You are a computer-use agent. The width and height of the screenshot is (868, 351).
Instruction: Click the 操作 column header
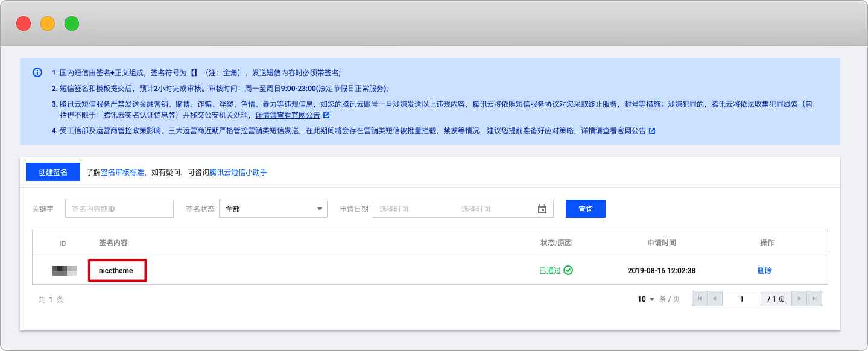click(767, 243)
